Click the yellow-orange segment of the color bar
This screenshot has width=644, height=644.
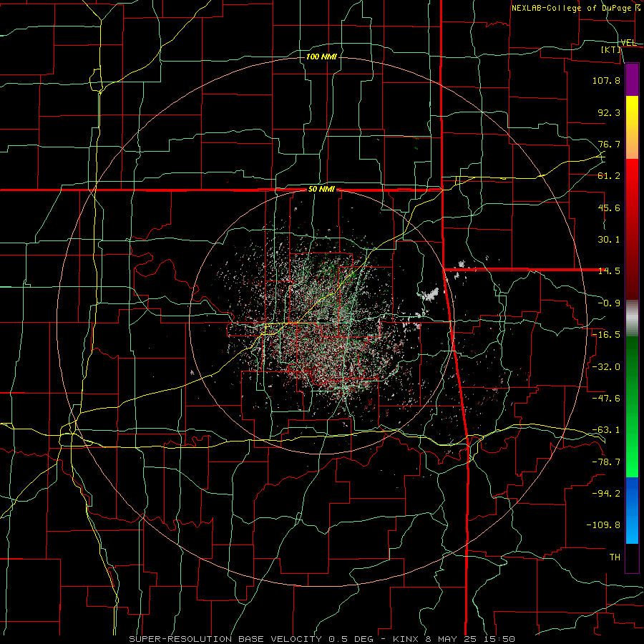(x=632, y=127)
